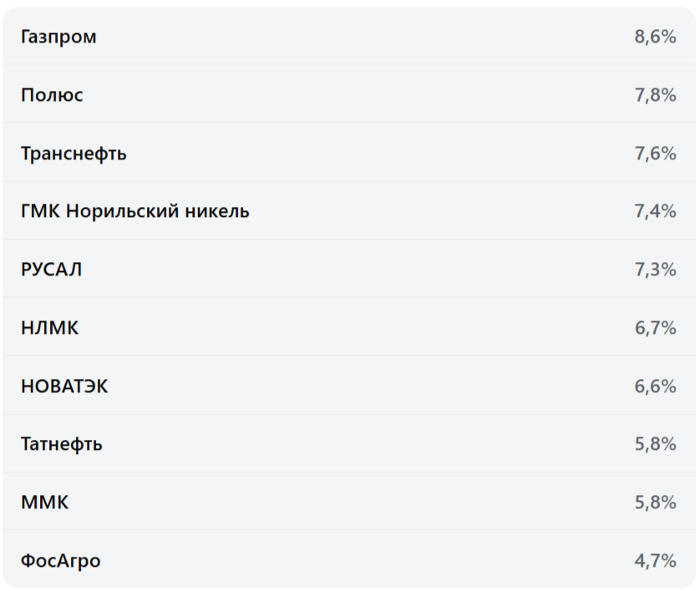Select the 4,7% value for ФосАгро
The height and width of the screenshot is (591, 700).
point(655,561)
